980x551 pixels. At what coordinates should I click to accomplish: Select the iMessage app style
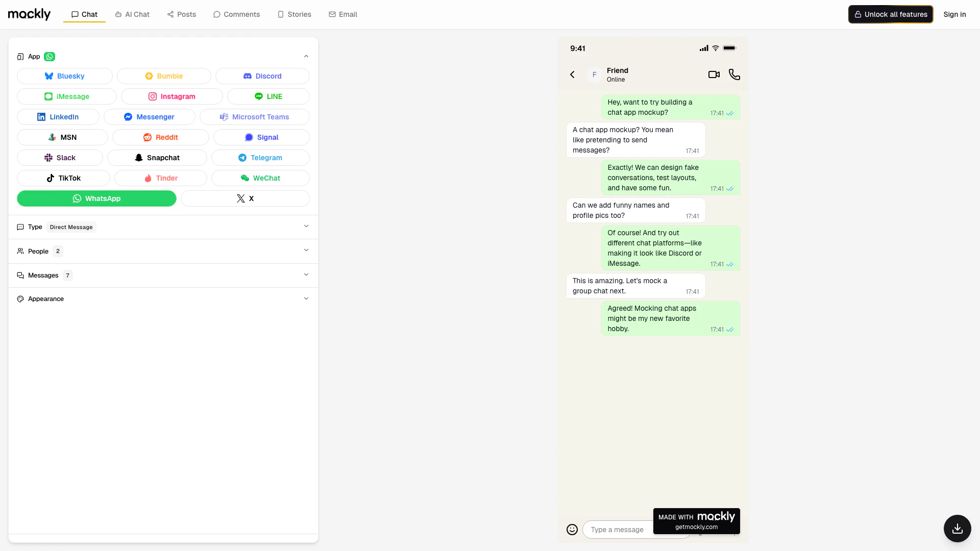[67, 96]
